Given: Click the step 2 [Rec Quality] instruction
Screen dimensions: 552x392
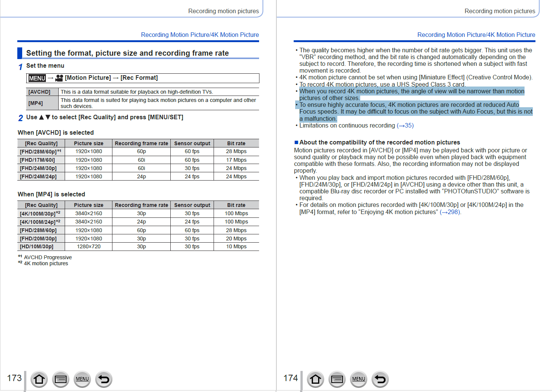Looking at the screenshot, I should coord(105,117).
